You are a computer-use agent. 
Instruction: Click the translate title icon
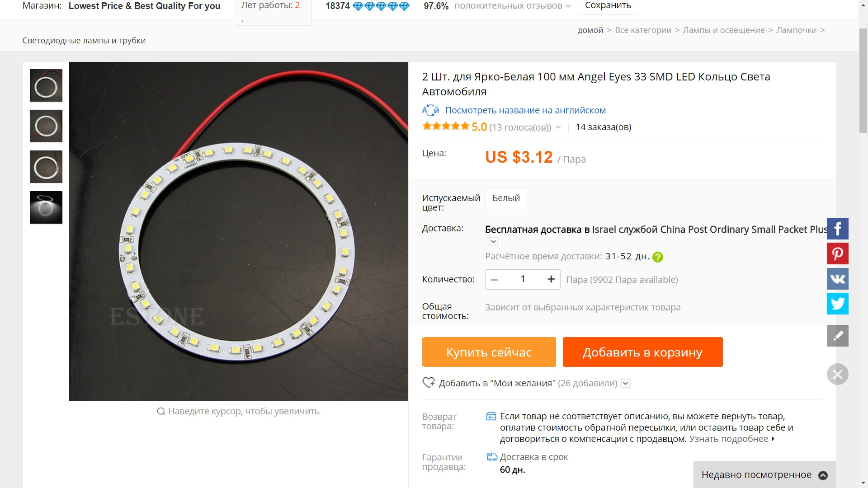[x=430, y=110]
